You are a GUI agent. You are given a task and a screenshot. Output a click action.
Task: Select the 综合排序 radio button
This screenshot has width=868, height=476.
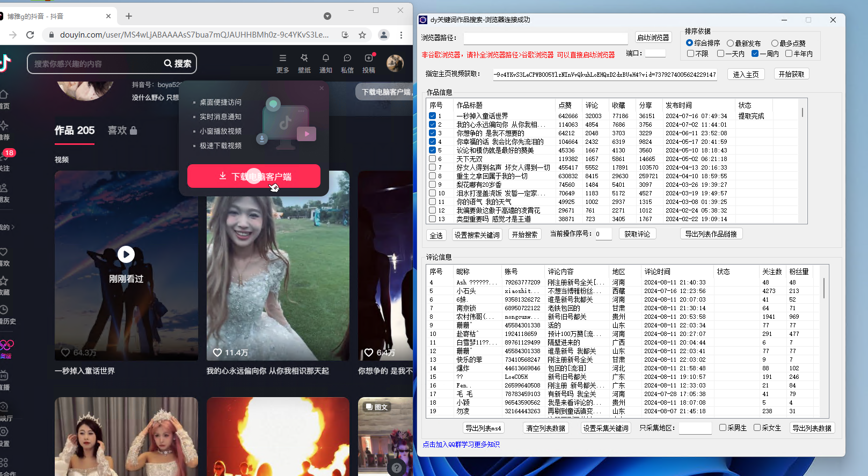click(689, 43)
